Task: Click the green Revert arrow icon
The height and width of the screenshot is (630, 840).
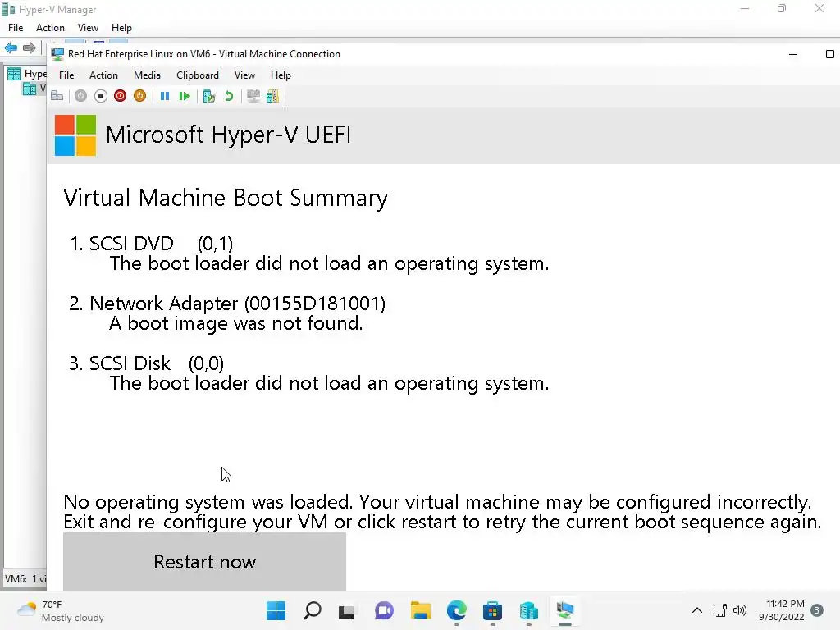Action: (x=229, y=96)
